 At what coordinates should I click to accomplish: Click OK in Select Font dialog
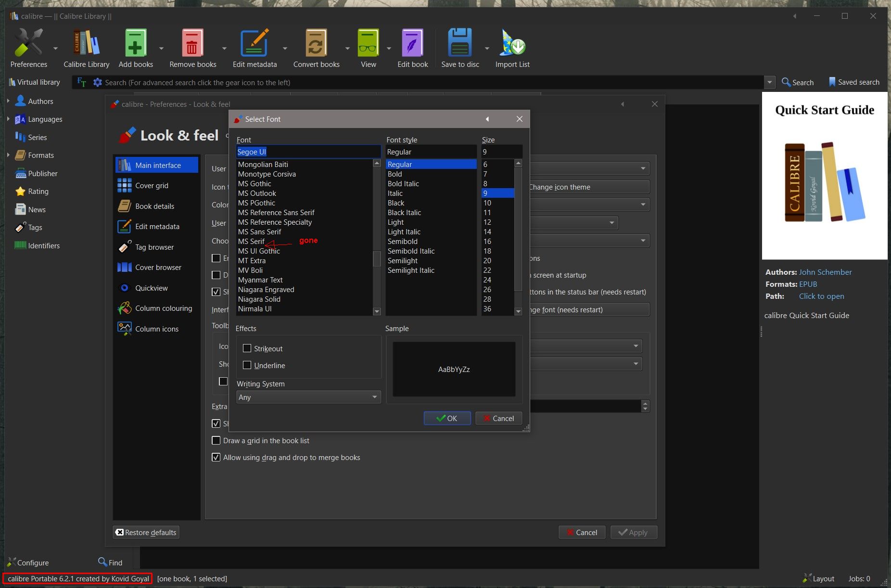pos(447,418)
